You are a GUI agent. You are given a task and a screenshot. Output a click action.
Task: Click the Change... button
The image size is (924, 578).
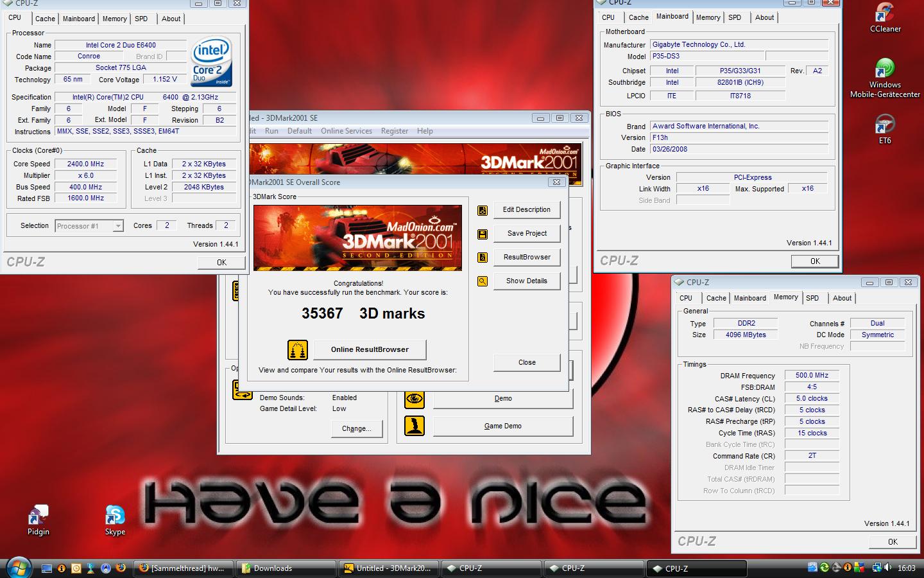(357, 429)
